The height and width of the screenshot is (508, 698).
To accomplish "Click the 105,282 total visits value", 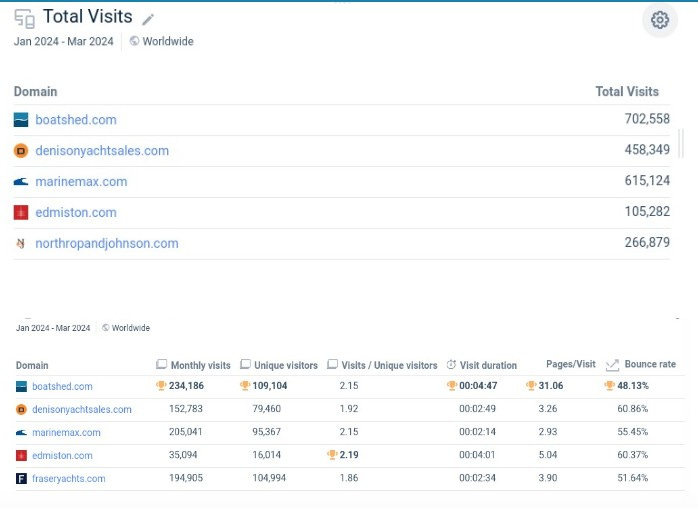I will 647,211.
